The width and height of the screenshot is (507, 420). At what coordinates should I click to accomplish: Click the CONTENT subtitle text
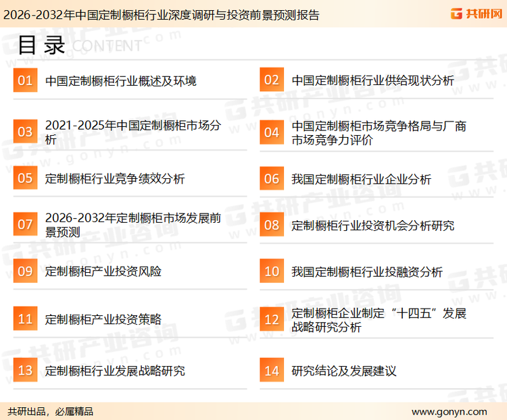point(107,46)
